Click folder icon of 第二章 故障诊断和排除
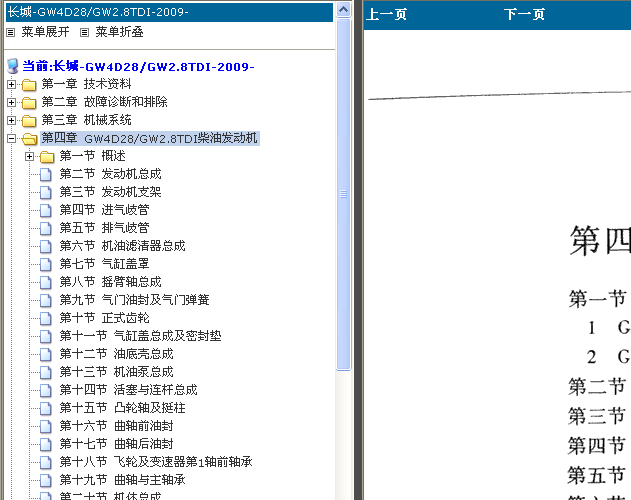Viewport: 631px width, 500px height. (x=29, y=103)
